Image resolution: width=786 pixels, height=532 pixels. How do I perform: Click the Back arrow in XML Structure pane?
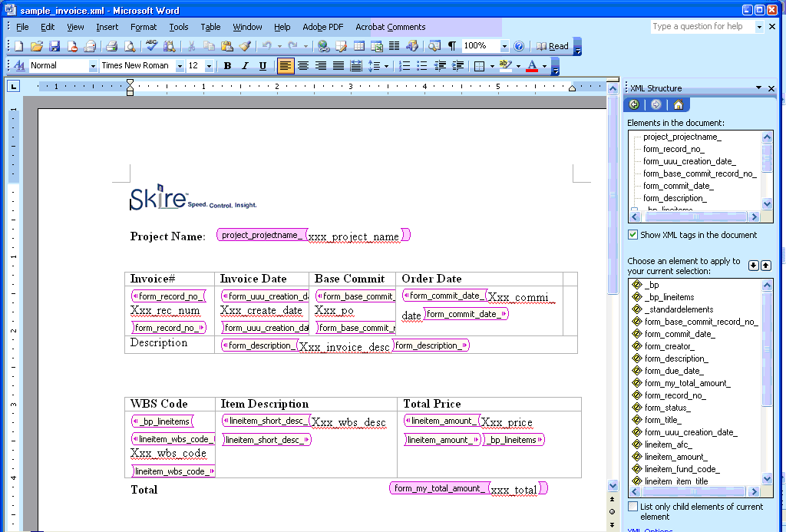(x=633, y=104)
